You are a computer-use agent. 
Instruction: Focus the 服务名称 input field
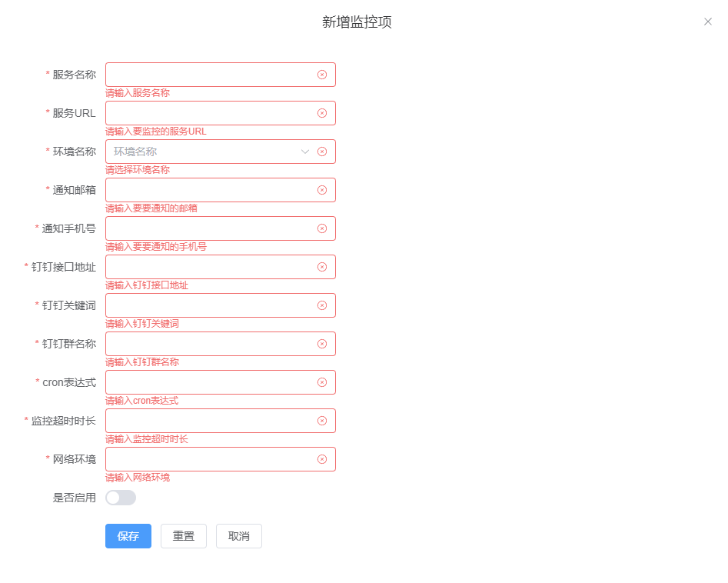(209, 75)
